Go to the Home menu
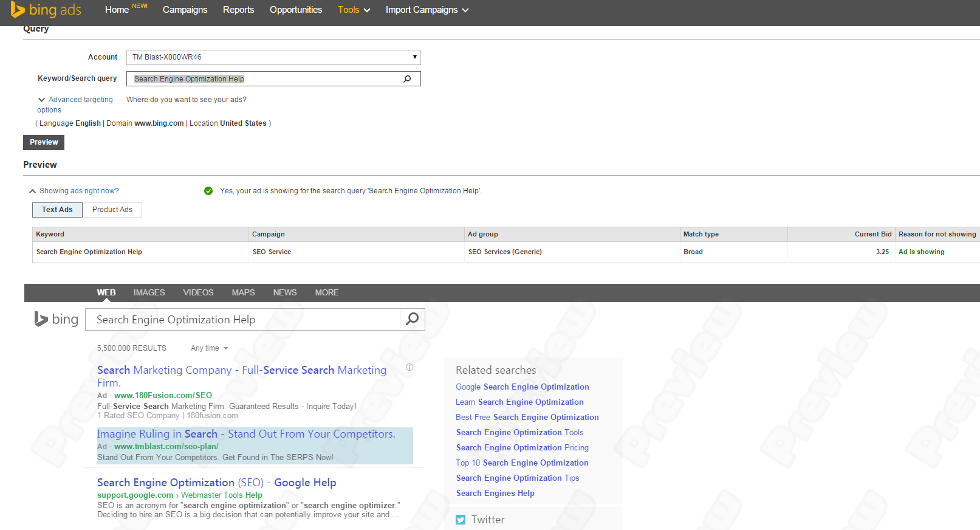The width and height of the screenshot is (980, 530). pos(117,10)
